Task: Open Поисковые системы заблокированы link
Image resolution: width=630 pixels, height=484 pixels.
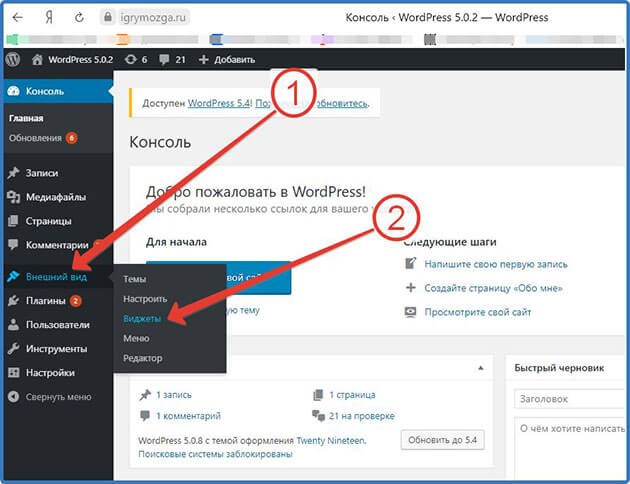Action: pos(215,454)
